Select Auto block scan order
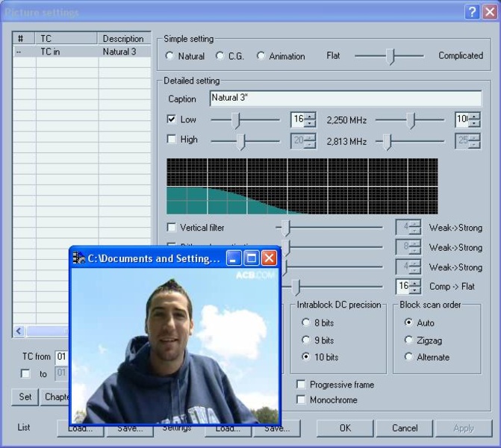 (408, 323)
